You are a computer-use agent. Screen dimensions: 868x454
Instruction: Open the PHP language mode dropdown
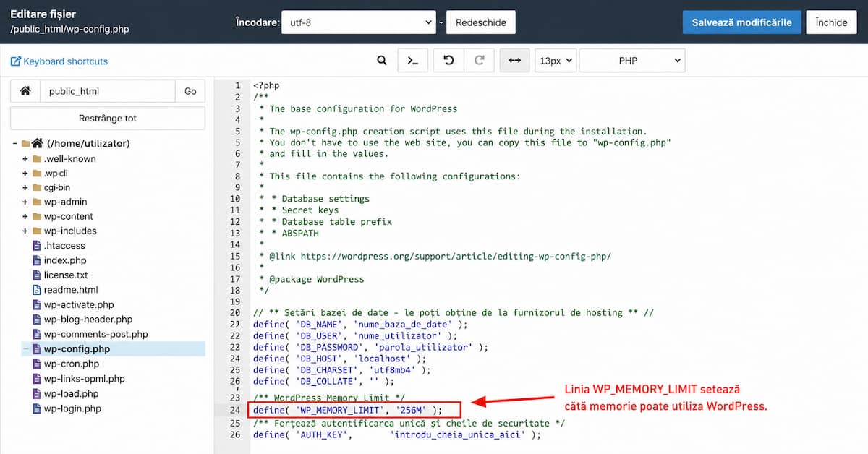click(x=632, y=61)
